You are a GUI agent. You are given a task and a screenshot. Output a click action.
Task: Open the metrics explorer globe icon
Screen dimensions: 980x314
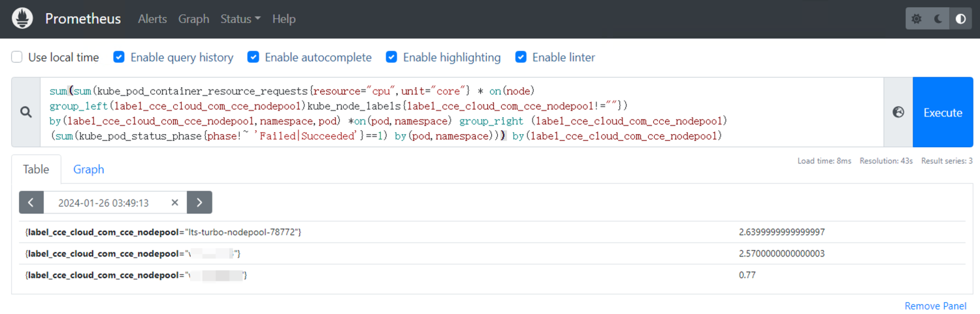coord(898,113)
